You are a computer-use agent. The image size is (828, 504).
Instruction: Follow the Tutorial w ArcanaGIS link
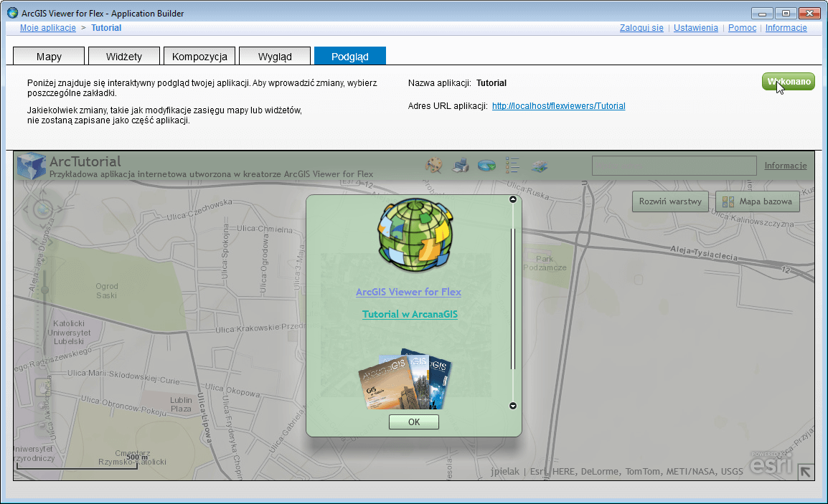click(x=410, y=314)
